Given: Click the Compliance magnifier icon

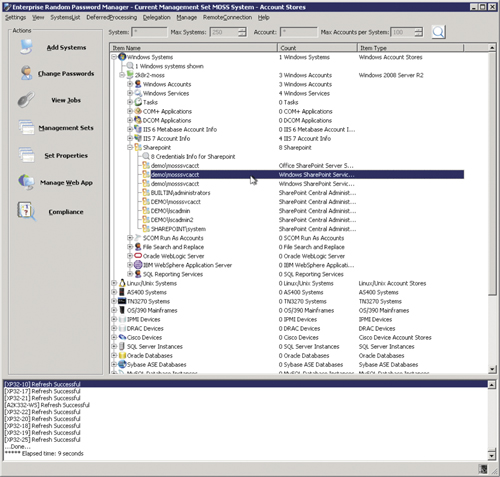Looking at the screenshot, I should click(x=26, y=211).
